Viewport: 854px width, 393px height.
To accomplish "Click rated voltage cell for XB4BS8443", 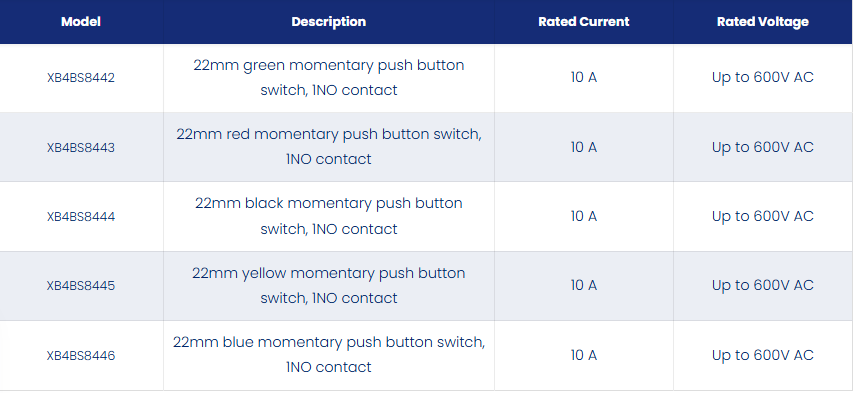I will point(762,147).
